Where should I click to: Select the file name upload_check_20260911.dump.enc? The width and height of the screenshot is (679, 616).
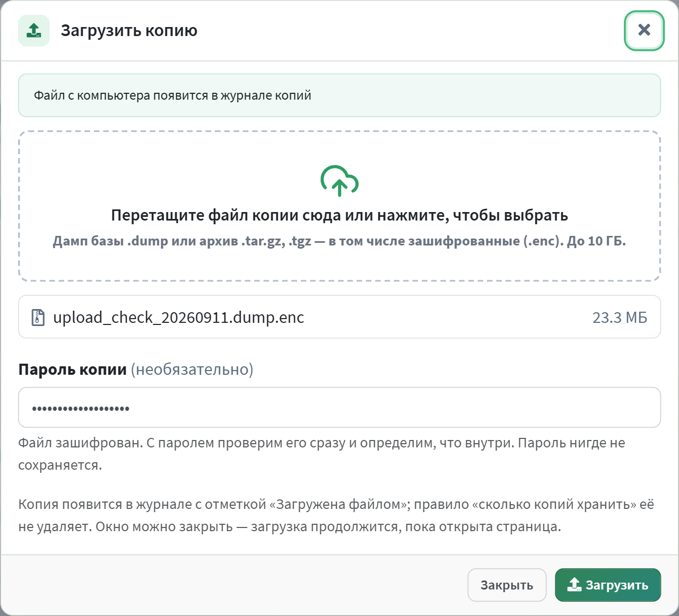179,318
